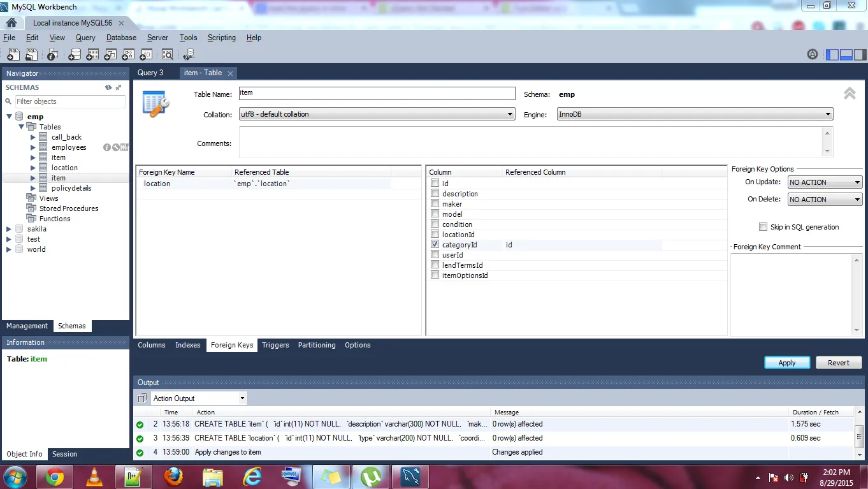The height and width of the screenshot is (489, 868).
Task: Check the description column checkbox
Action: (x=435, y=193)
